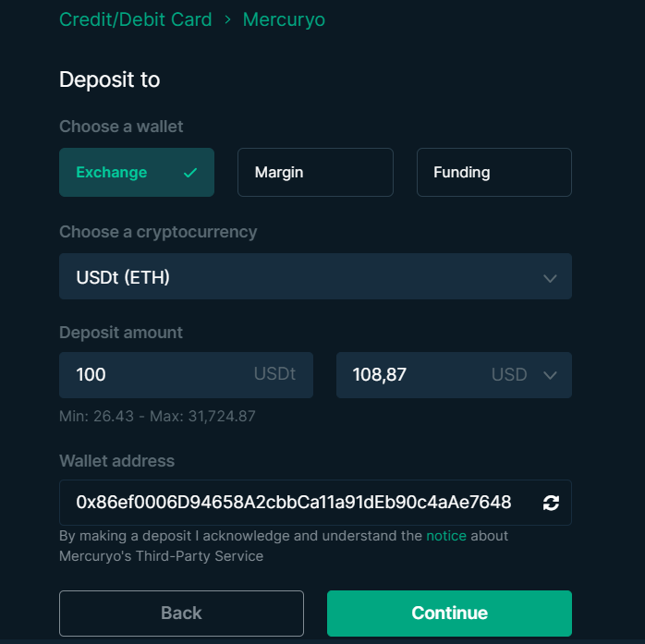Click the checkmark on Exchange wallet
The width and height of the screenshot is (645, 644).
point(190,173)
